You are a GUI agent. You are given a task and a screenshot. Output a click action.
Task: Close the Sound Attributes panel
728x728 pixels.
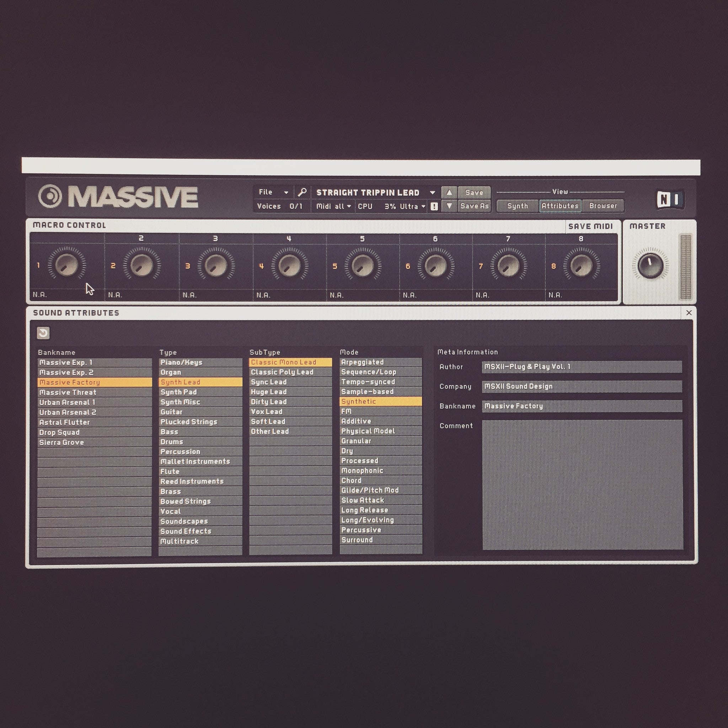(689, 313)
